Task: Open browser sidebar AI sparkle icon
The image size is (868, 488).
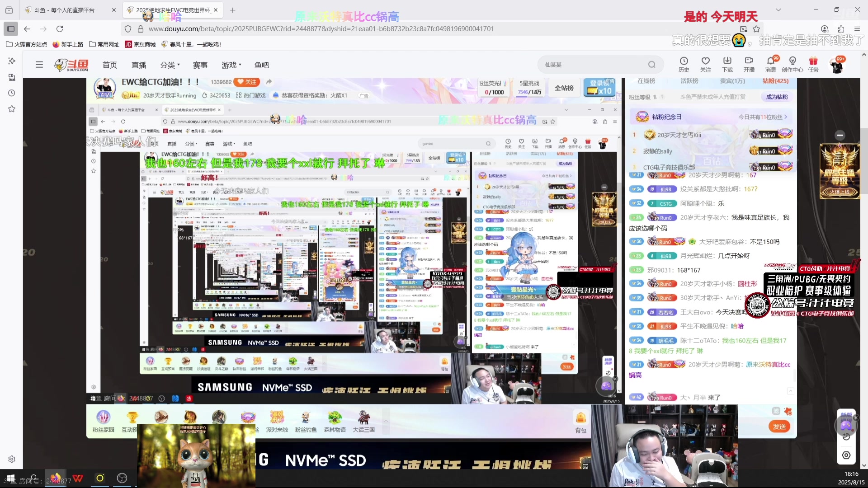Action: tap(12, 61)
